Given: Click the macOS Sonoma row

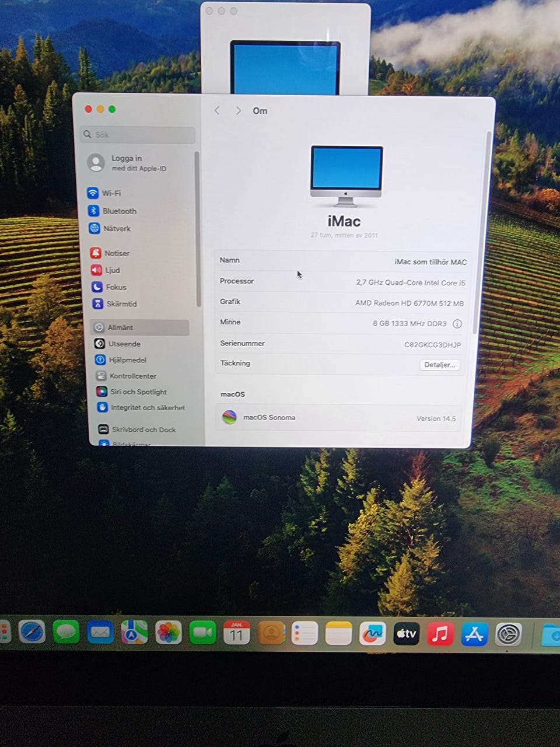Looking at the screenshot, I should pos(339,418).
